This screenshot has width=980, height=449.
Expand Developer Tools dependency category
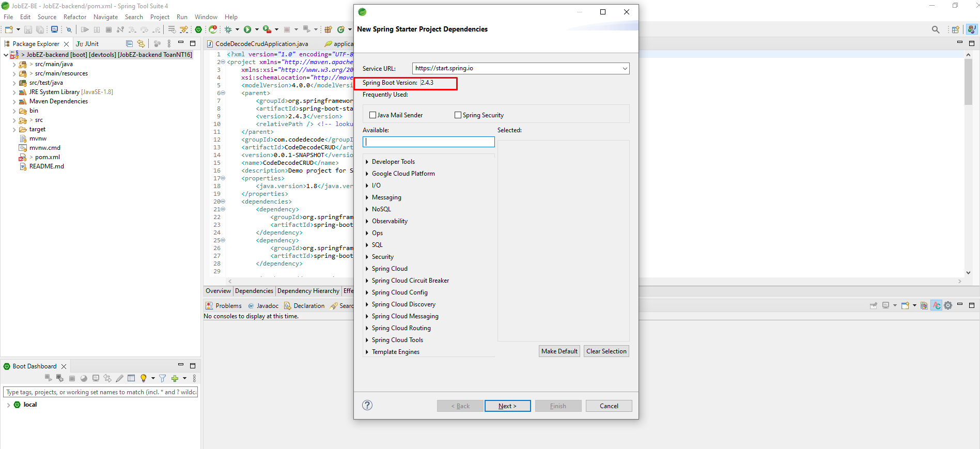point(367,162)
